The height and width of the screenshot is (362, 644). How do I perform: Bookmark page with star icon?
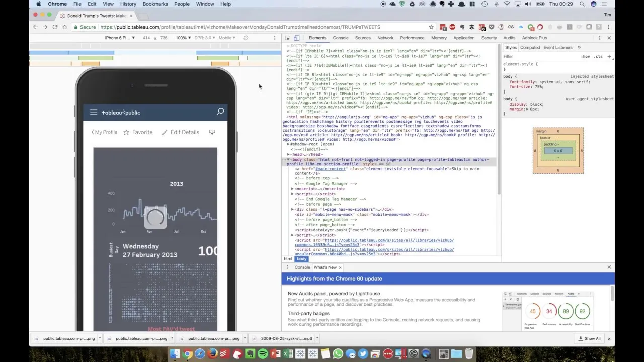click(431, 27)
